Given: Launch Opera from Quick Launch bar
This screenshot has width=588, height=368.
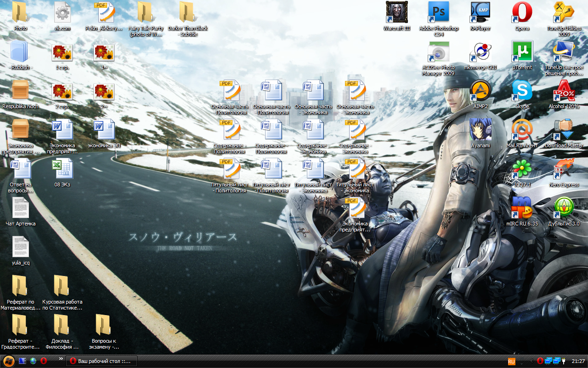Looking at the screenshot, I should coord(44,361).
